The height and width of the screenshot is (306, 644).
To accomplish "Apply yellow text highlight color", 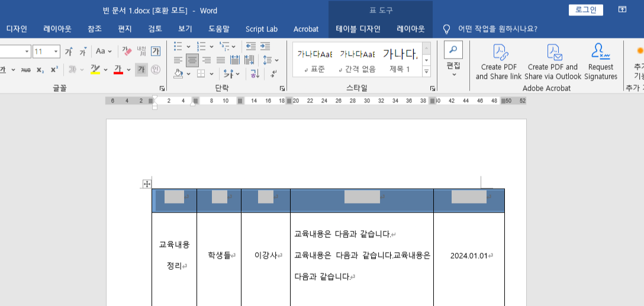I will click(95, 69).
